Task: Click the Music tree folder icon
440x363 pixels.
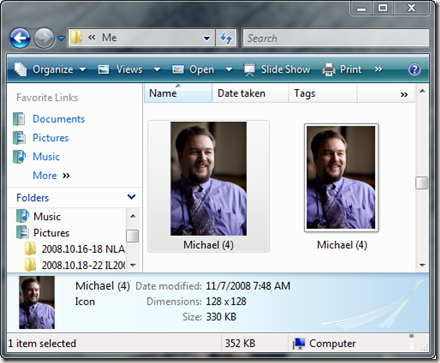Action: coord(22,216)
